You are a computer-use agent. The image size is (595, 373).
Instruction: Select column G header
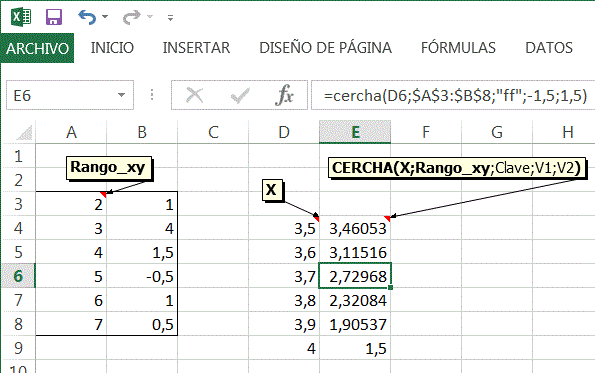(497, 132)
